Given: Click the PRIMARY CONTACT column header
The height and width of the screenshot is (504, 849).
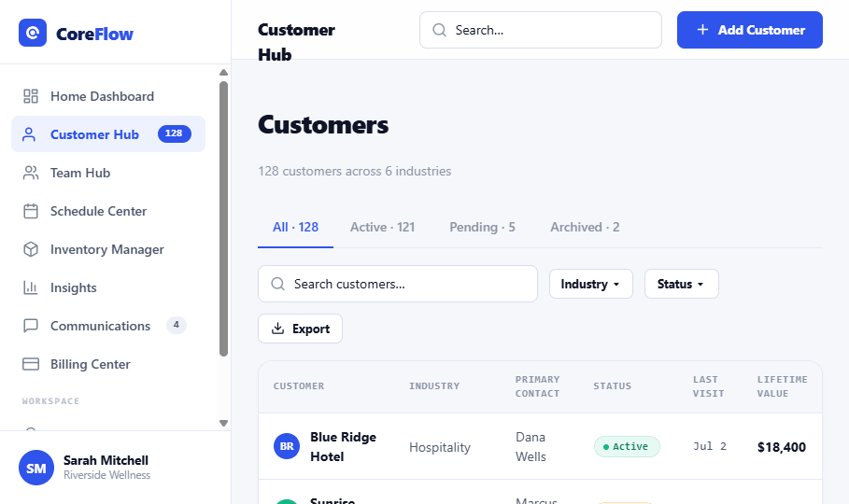Looking at the screenshot, I should pyautogui.click(x=538, y=386).
